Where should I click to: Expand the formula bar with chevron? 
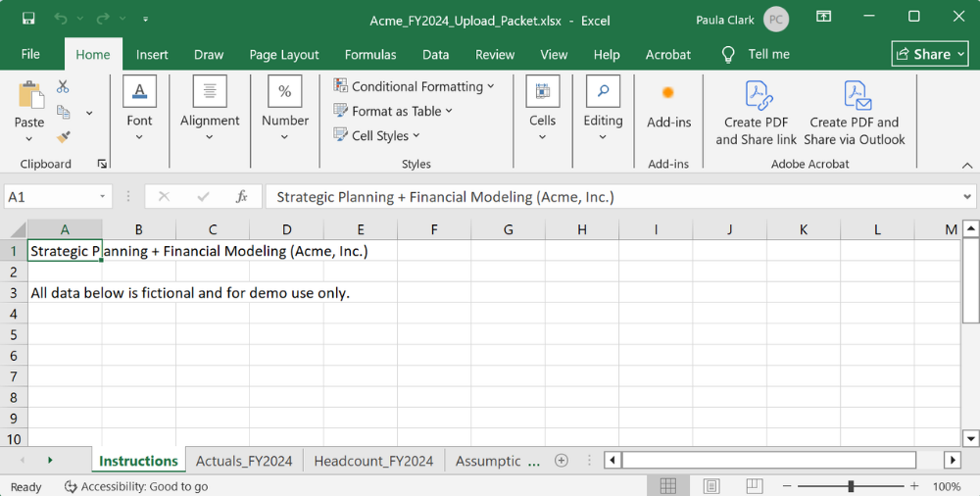click(967, 197)
